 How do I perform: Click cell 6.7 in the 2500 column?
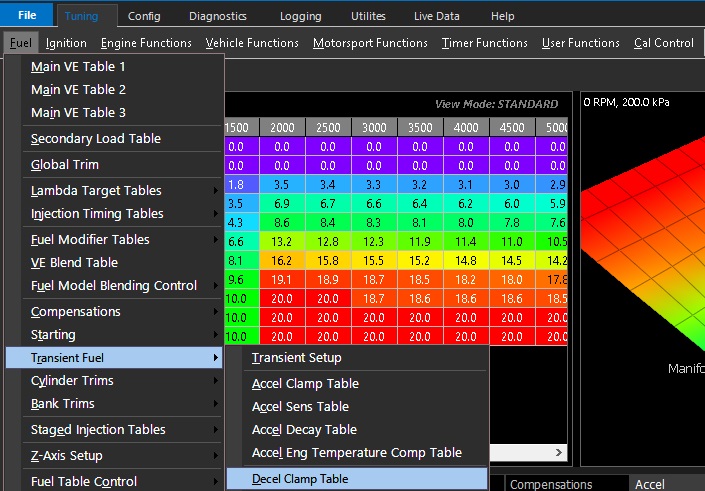(x=328, y=204)
